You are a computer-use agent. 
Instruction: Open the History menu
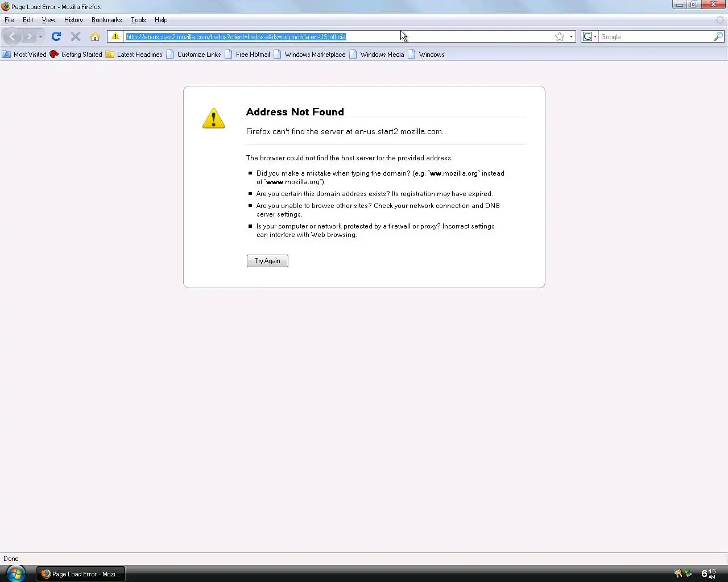[73, 20]
